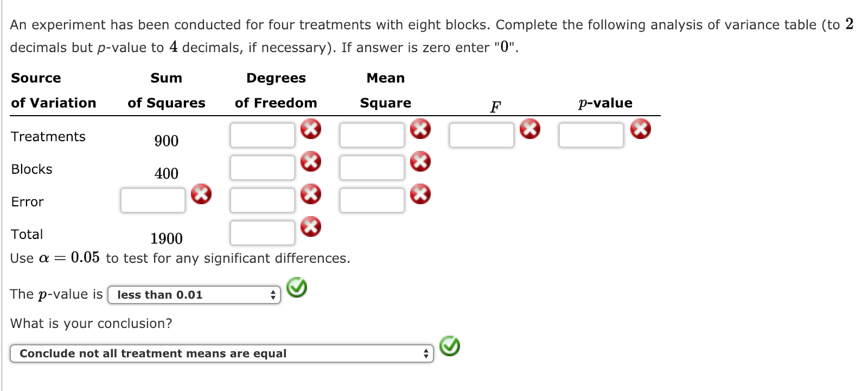Click the Error degrees of freedom input box
This screenshot has width=868, height=391.
(x=262, y=199)
